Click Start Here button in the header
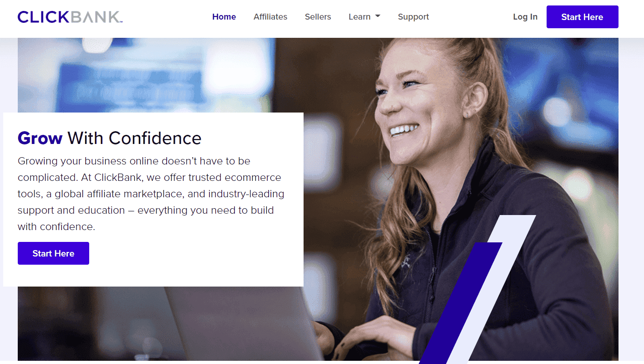 (582, 17)
